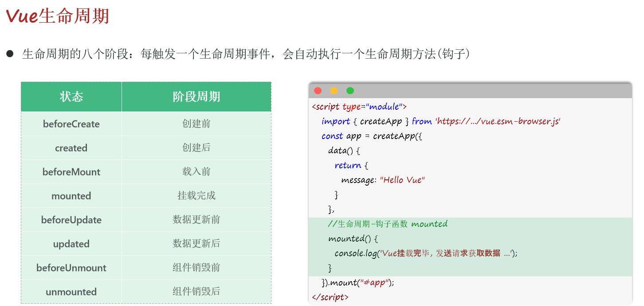The width and height of the screenshot is (644, 306).
Task: Click the const app = createApp line
Action: [372, 136]
